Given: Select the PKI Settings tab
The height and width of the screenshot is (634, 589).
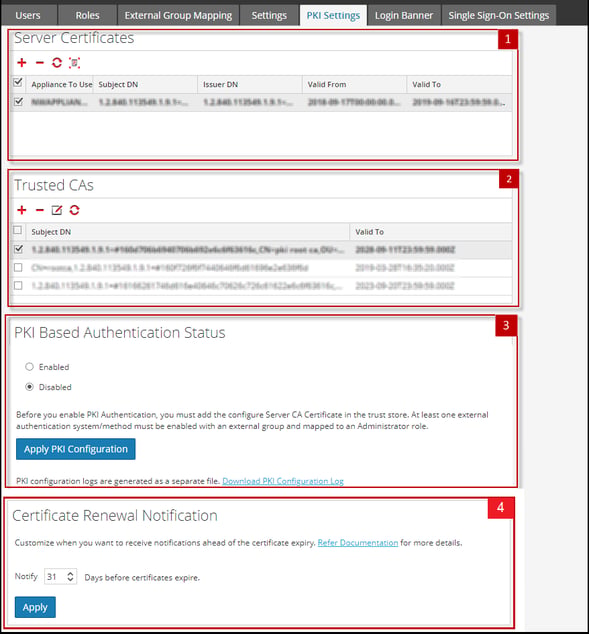Looking at the screenshot, I should click(333, 15).
